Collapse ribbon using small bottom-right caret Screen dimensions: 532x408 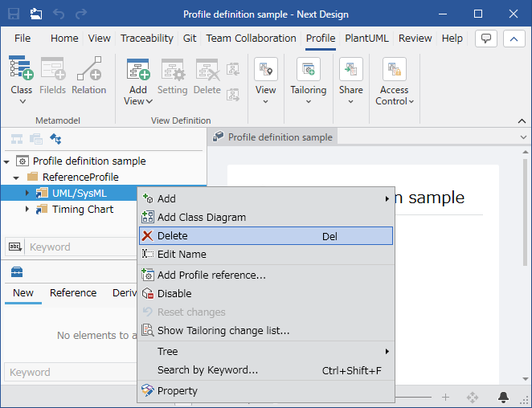[522, 121]
